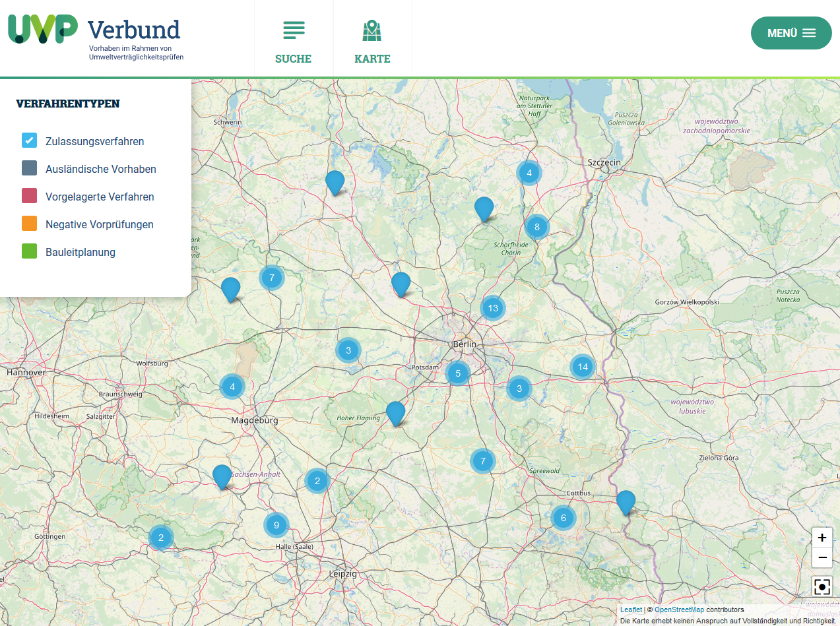This screenshot has height=626, width=840.
Task: Expand the green MENÜ button
Action: click(x=791, y=33)
